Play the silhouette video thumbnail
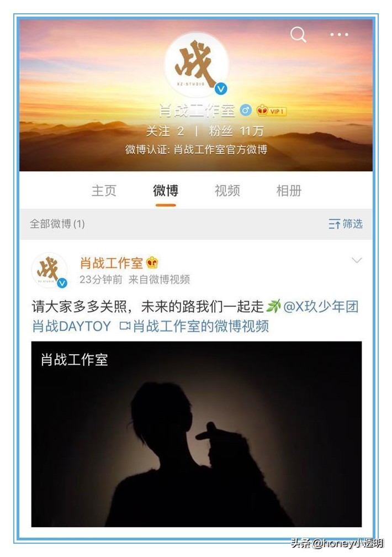This screenshot has width=392, height=557. click(x=197, y=434)
